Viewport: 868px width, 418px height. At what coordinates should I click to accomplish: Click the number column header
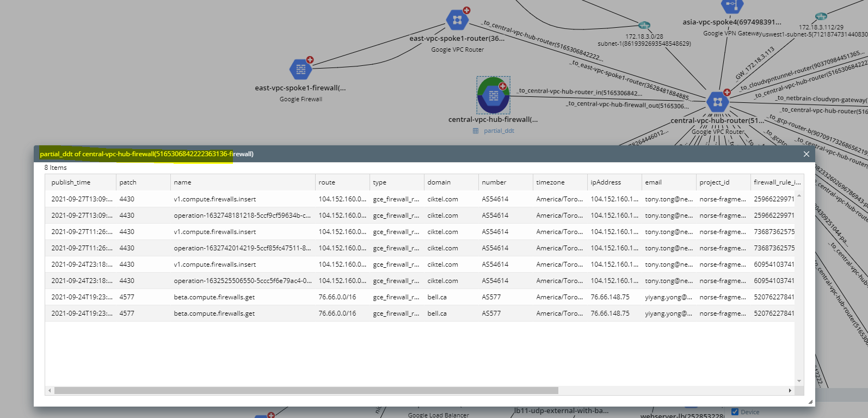(506, 182)
